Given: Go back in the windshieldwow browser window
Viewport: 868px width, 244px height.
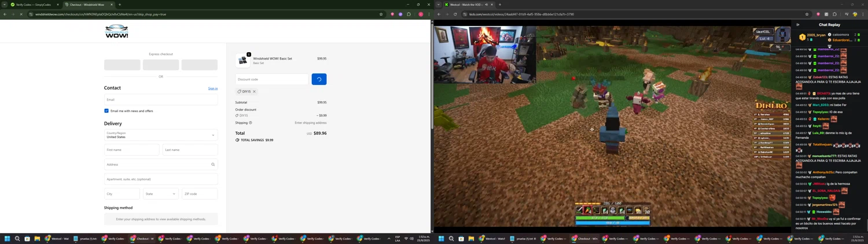Looking at the screenshot, I should point(5,14).
